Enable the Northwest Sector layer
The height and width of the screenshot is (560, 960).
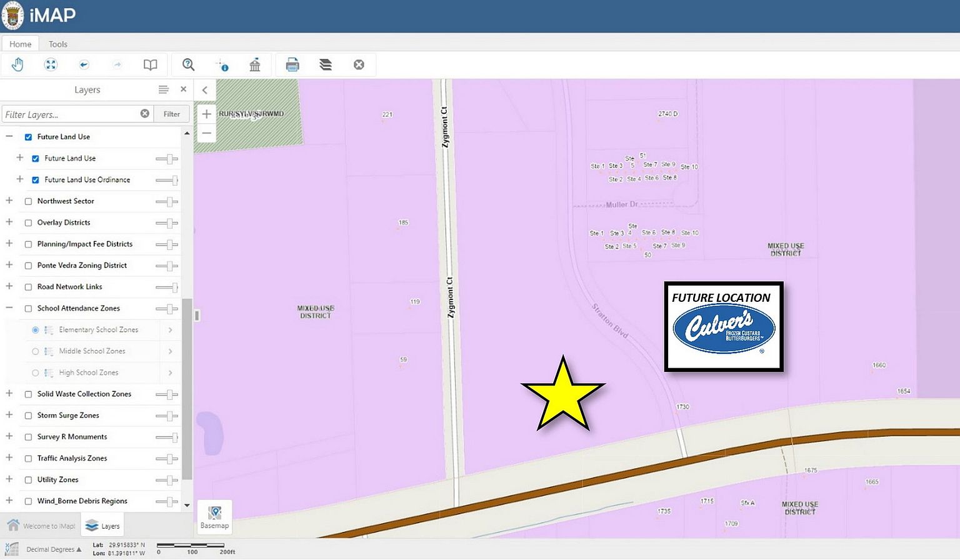point(28,201)
